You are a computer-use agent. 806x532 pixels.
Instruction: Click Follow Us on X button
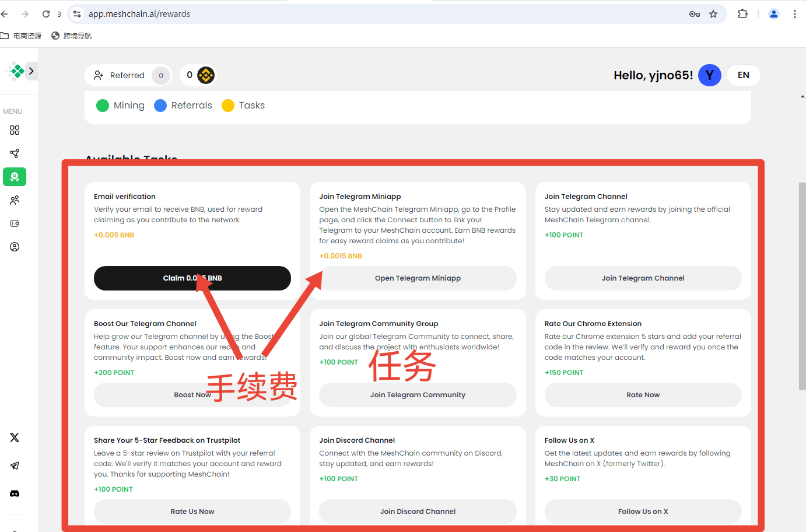pyautogui.click(x=643, y=512)
